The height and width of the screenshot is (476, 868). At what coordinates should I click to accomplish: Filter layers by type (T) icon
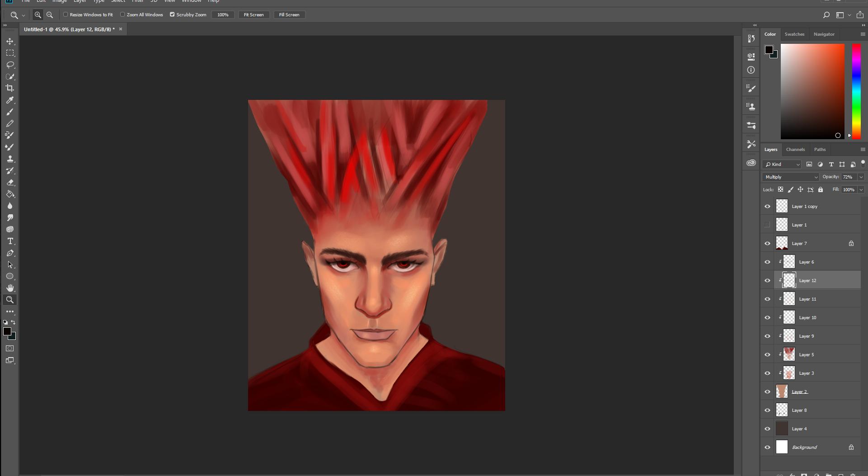831,164
